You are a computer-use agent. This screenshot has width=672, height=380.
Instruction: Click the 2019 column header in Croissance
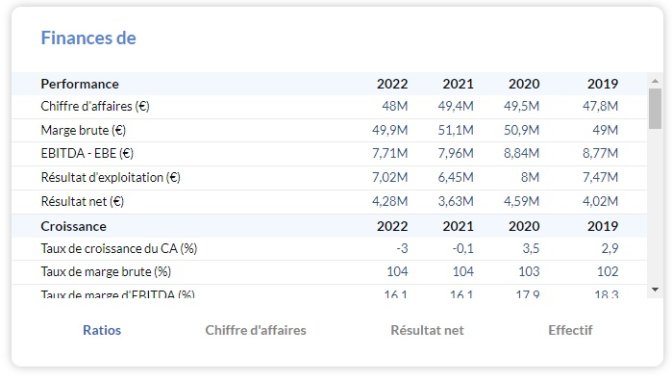click(x=603, y=226)
